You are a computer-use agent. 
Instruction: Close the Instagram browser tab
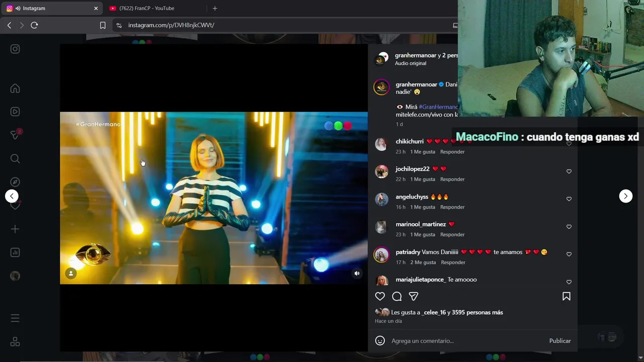[x=96, y=8]
